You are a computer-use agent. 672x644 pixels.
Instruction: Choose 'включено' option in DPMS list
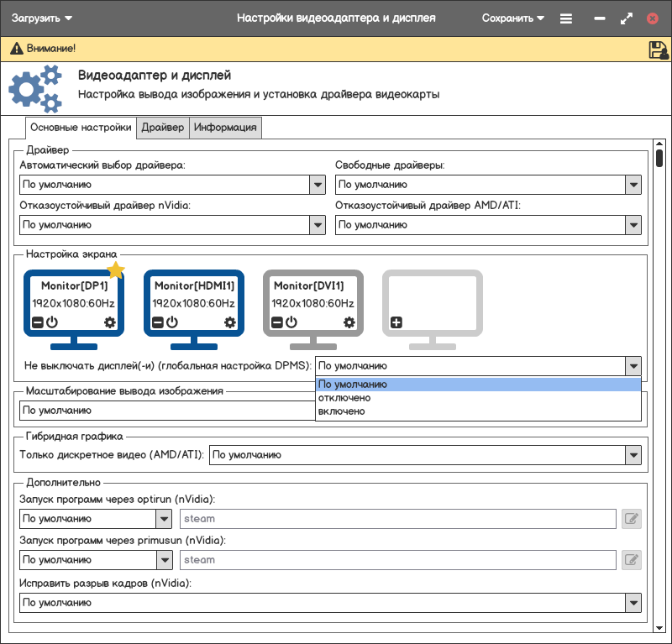tap(342, 411)
